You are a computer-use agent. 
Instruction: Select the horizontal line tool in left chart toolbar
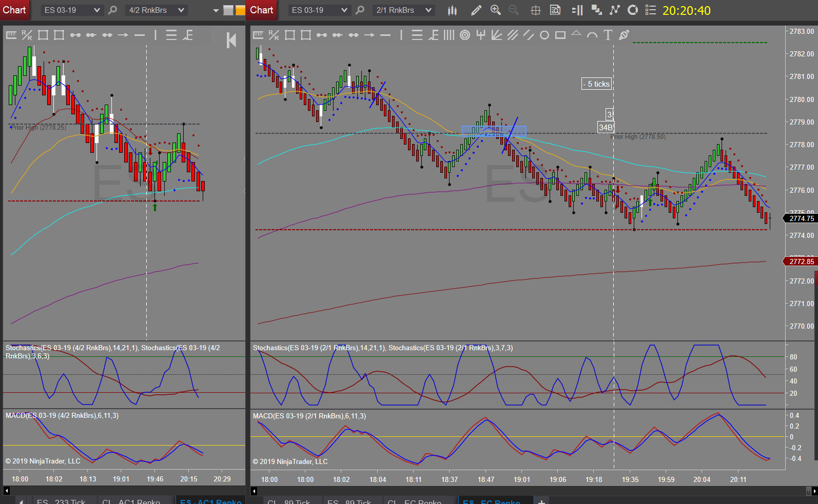click(x=140, y=35)
